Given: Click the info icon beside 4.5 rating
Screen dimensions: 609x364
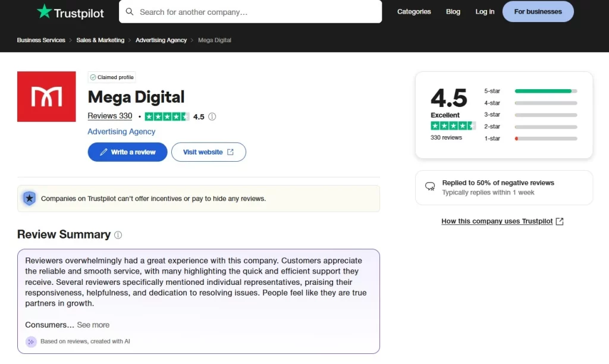Looking at the screenshot, I should point(212,117).
